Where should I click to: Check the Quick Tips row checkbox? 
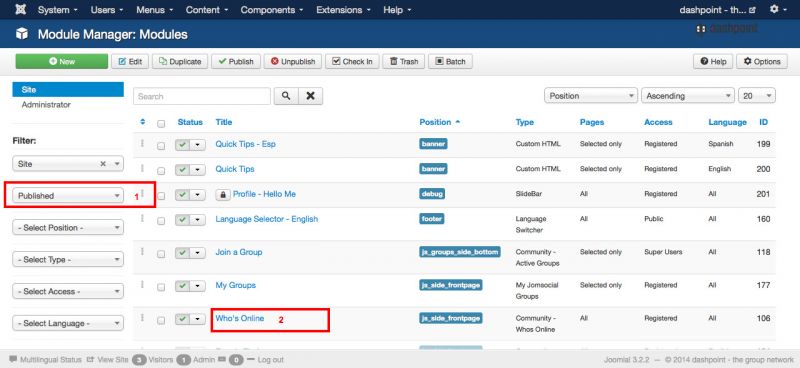(161, 170)
